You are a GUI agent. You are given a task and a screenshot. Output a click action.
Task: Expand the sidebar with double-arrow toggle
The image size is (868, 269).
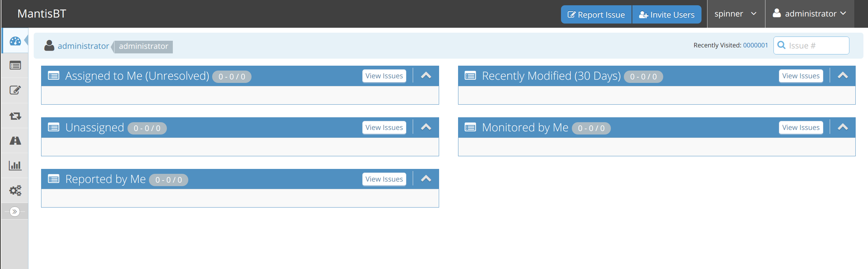click(x=15, y=211)
